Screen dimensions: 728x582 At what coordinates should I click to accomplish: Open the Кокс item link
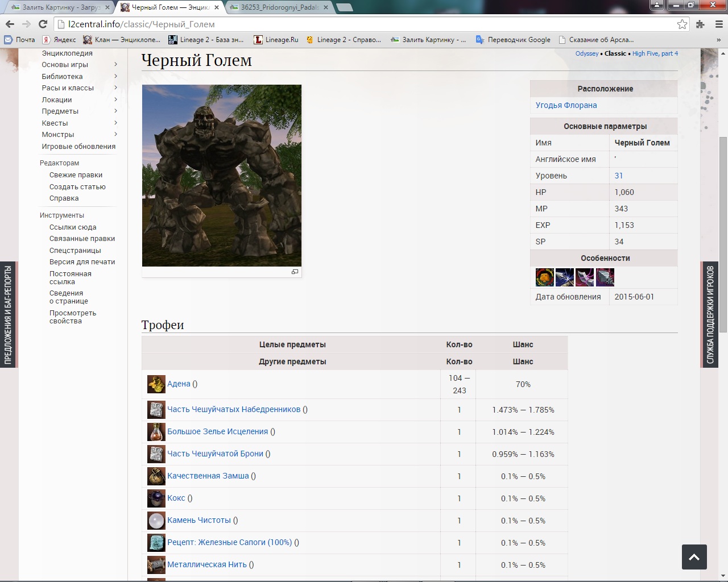point(176,498)
